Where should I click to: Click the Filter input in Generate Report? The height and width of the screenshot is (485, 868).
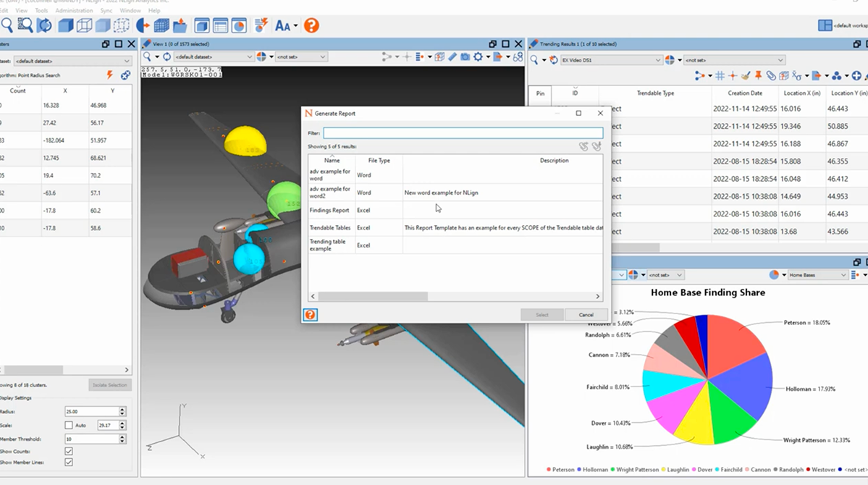point(463,133)
